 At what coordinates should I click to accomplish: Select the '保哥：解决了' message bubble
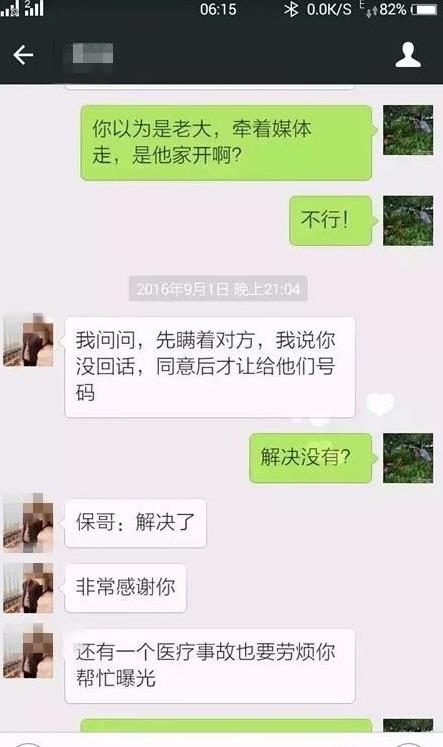point(135,523)
